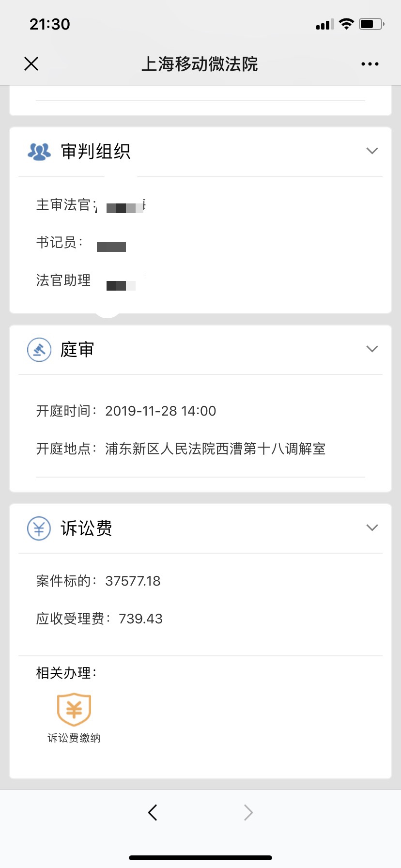The height and width of the screenshot is (868, 401).
Task: Select the 诉讼费 section header
Action: pyautogui.click(x=200, y=528)
